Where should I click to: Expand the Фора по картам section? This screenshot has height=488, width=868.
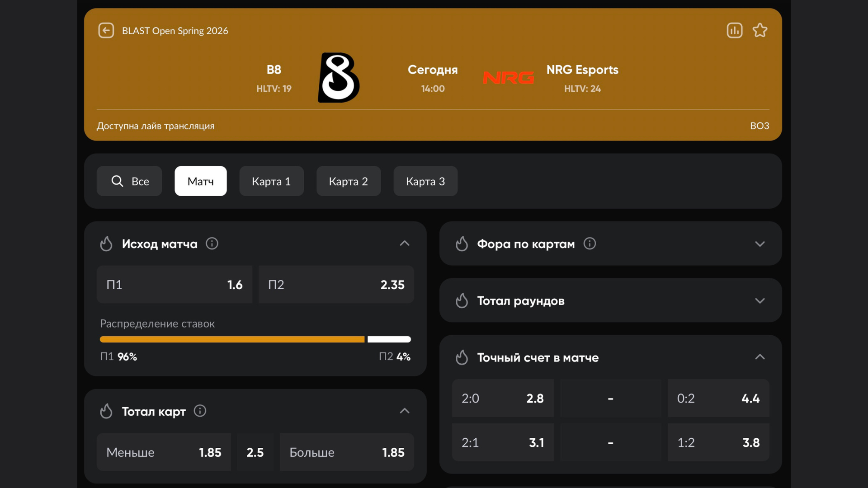pos(760,244)
